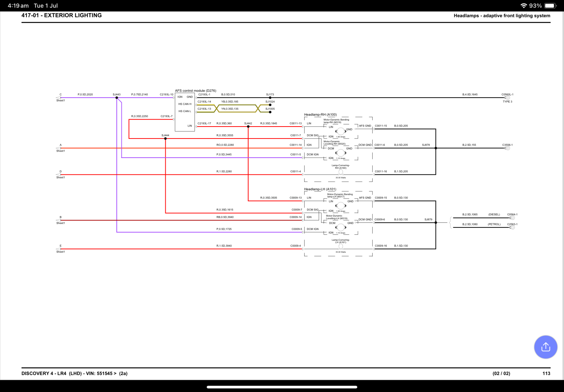
Task: Tap the 93% battery percentage
Action: click(x=535, y=6)
